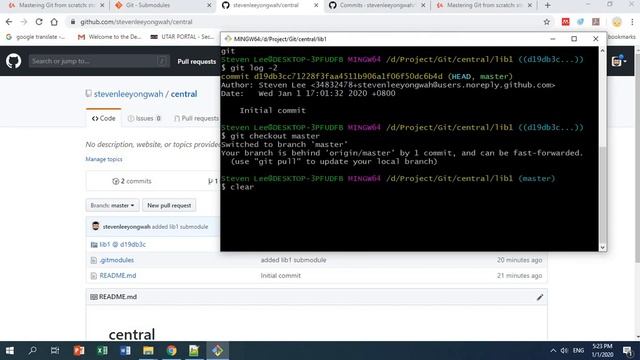This screenshot has height=360, width=640.
Task: Maximize the MINGW64 terminal window
Action: coord(574,39)
